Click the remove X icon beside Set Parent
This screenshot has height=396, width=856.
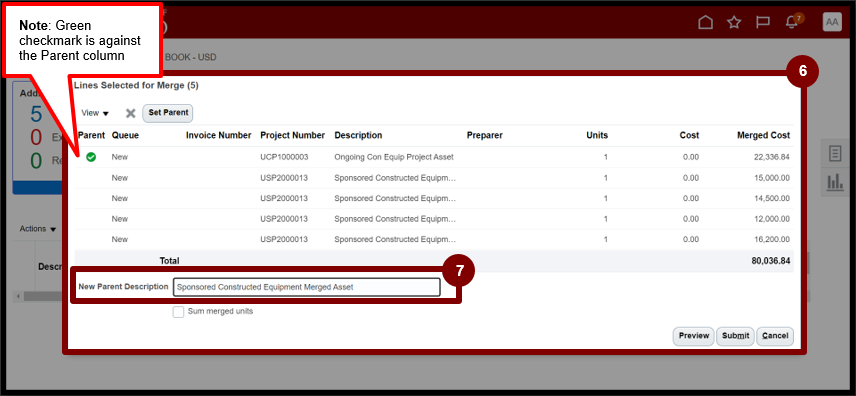130,113
